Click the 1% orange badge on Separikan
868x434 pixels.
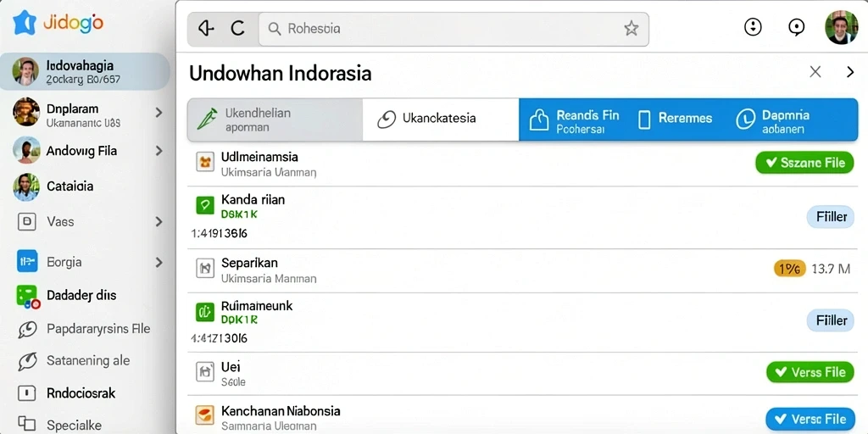(x=789, y=269)
